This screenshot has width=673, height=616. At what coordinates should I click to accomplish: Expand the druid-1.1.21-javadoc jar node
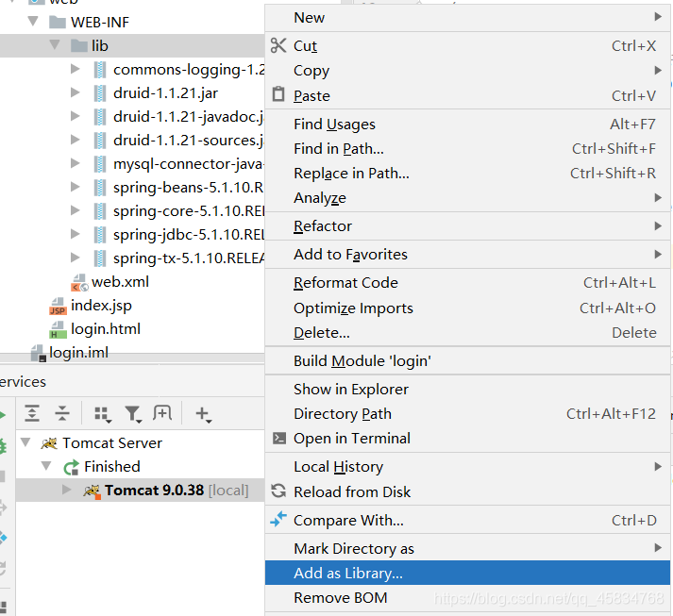pyautogui.click(x=76, y=116)
